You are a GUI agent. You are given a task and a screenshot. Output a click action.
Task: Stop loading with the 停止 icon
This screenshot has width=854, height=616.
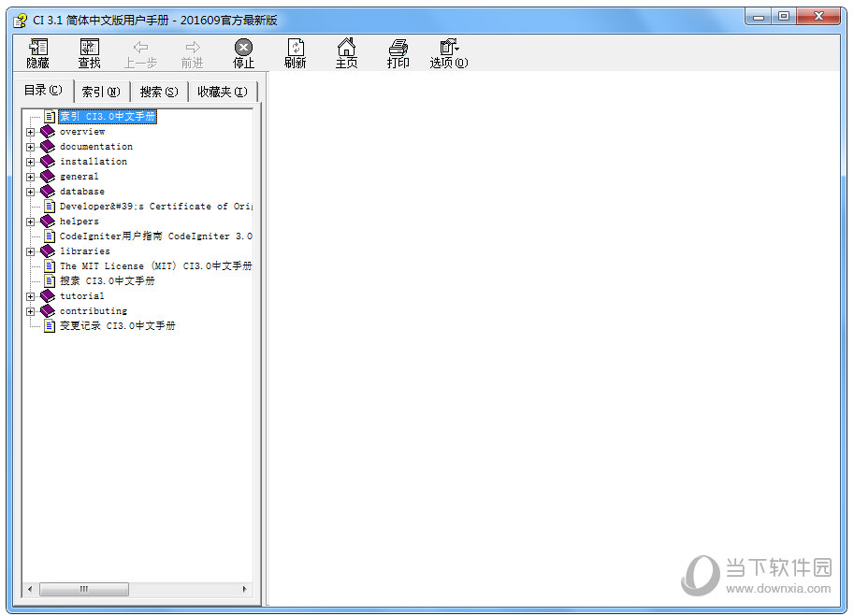(x=243, y=53)
